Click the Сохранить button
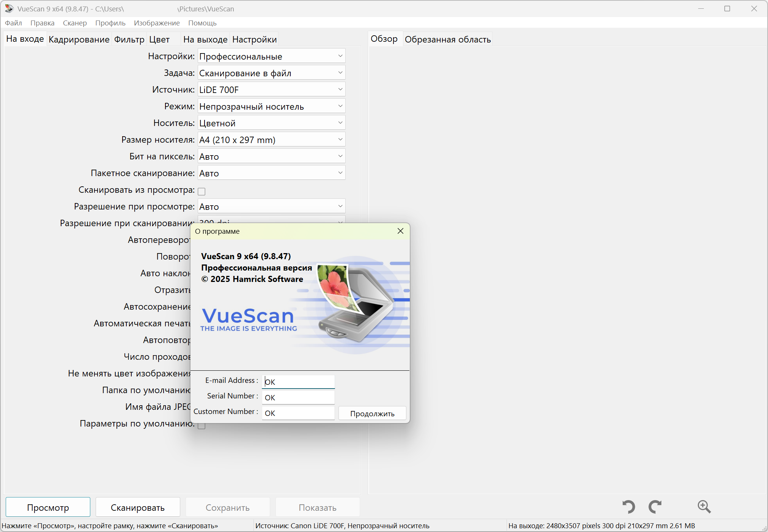 pyautogui.click(x=228, y=507)
